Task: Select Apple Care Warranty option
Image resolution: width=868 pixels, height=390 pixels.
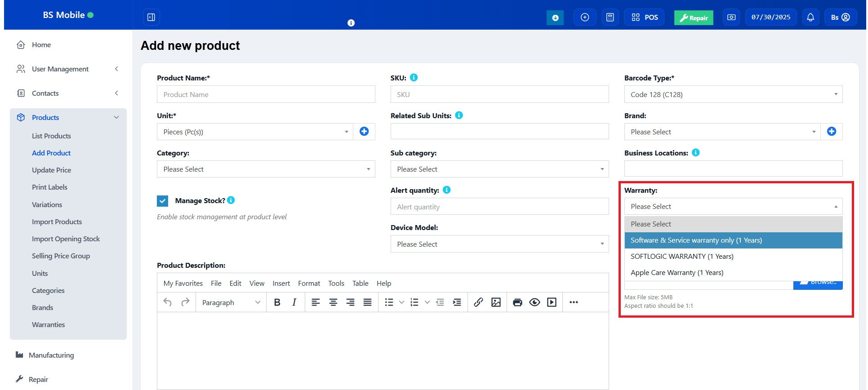Action: tap(677, 273)
